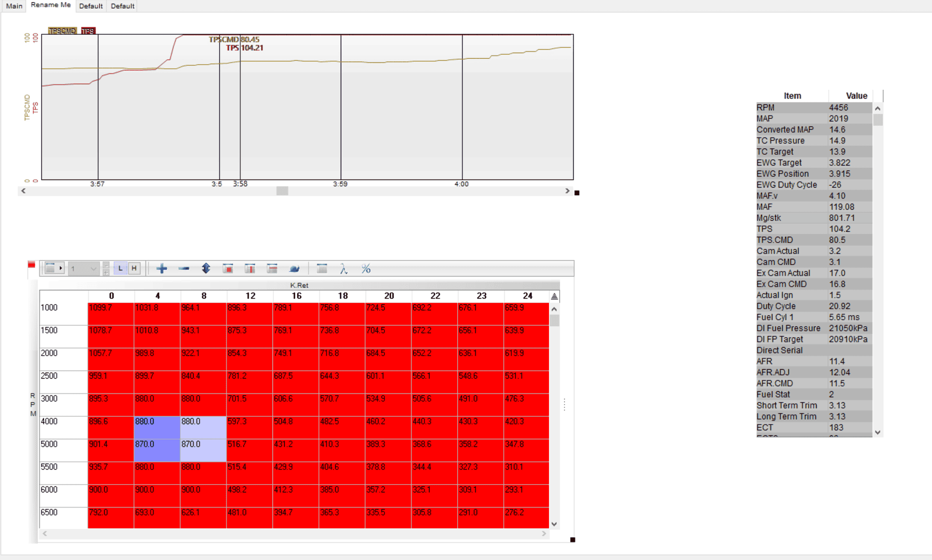The width and height of the screenshot is (932, 560).
Task: Click the red-row table selection icon
Action: point(272,268)
